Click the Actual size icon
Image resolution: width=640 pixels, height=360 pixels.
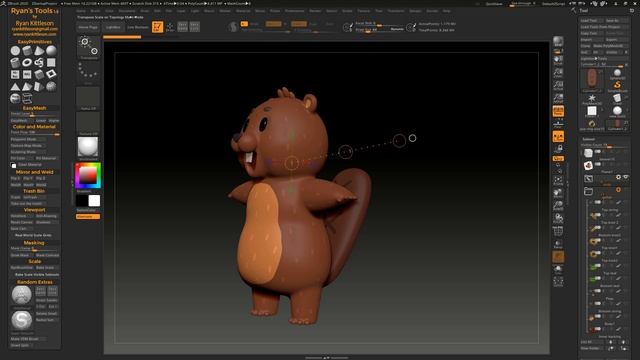pyautogui.click(x=558, y=86)
